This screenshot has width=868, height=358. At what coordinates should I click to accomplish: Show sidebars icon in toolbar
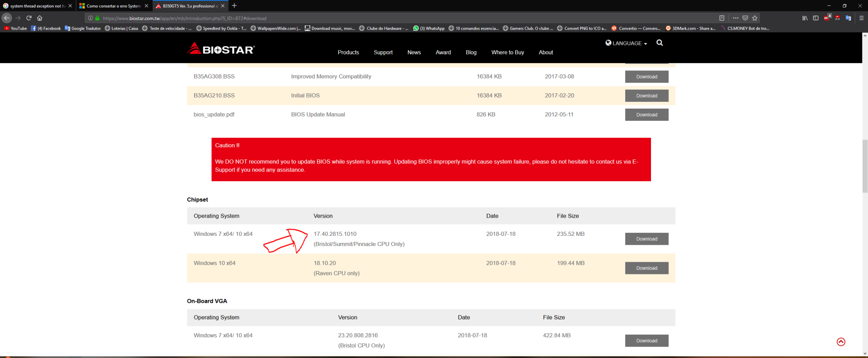coord(815,18)
